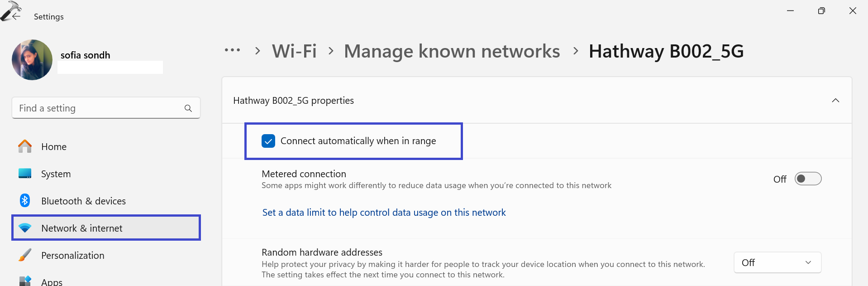
Task: Click the Bluetooth icon in sidebar
Action: click(x=25, y=200)
